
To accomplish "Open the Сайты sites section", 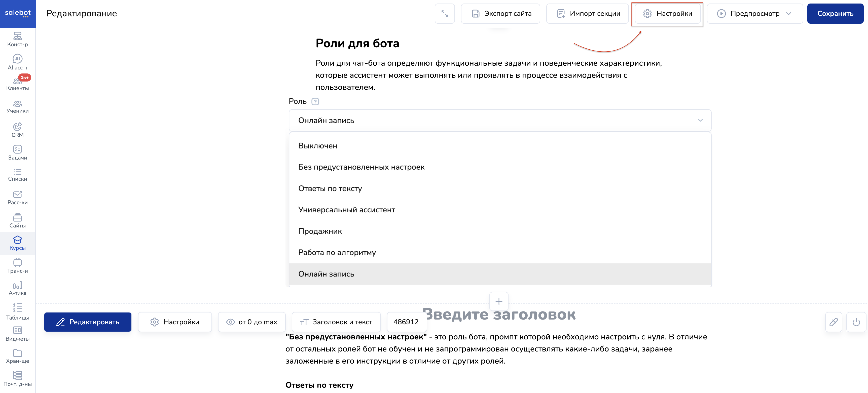I will (18, 221).
